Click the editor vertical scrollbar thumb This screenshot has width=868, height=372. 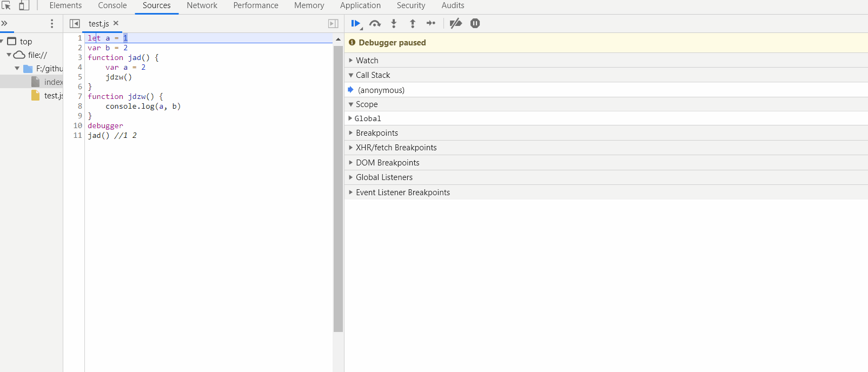[x=339, y=189]
